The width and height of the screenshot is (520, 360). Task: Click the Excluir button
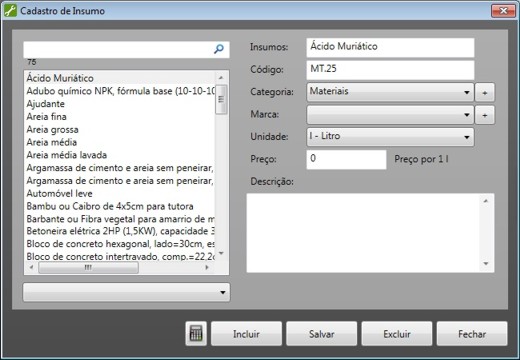pyautogui.click(x=397, y=334)
